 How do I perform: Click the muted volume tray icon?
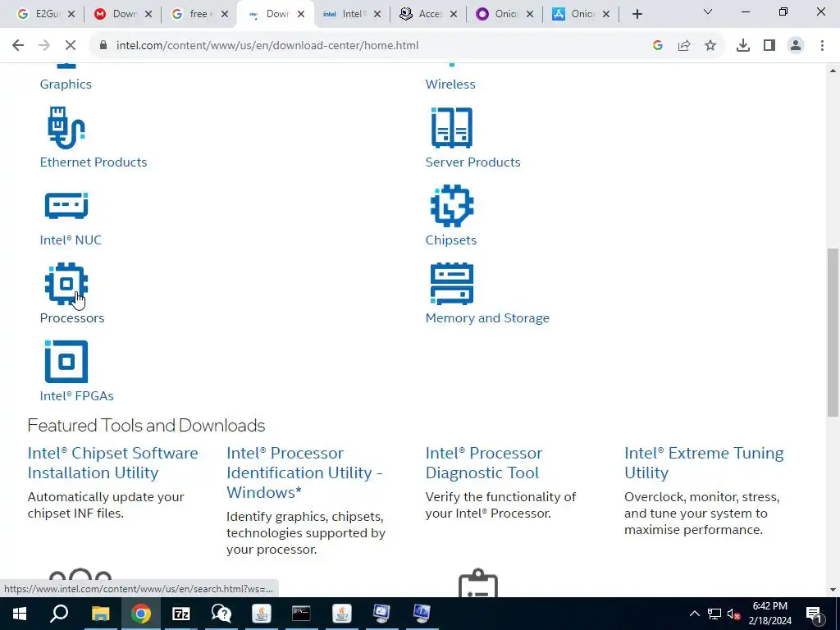coord(734,614)
